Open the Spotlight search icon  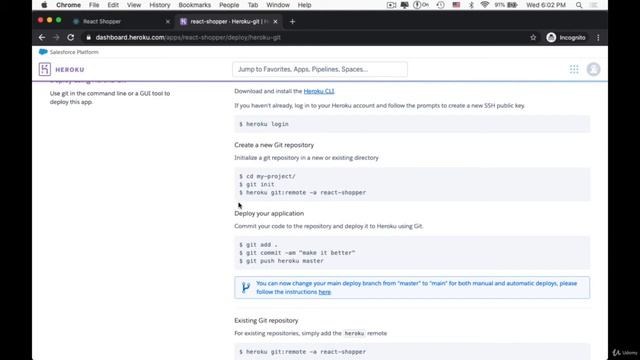point(579,5)
